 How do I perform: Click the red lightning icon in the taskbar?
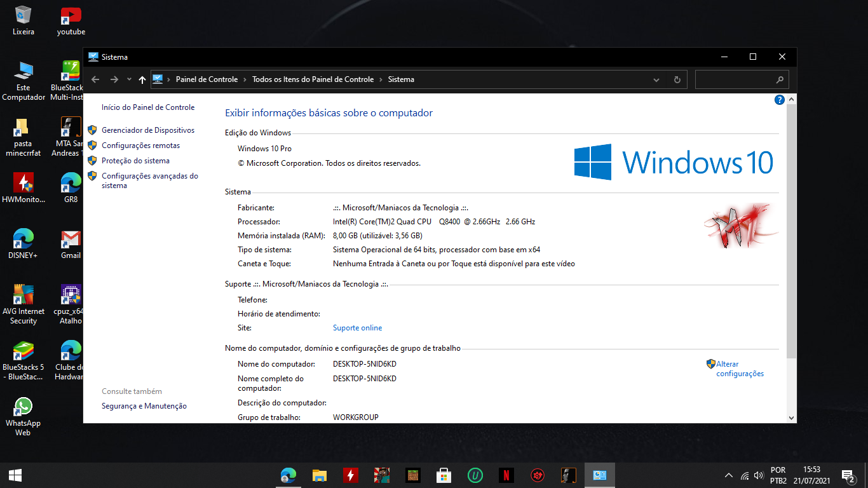coord(350,475)
